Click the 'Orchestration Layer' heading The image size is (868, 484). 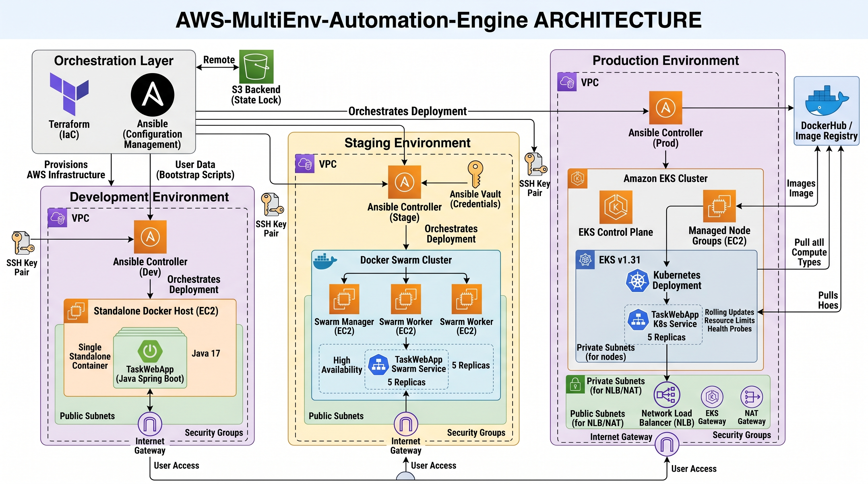(x=114, y=61)
